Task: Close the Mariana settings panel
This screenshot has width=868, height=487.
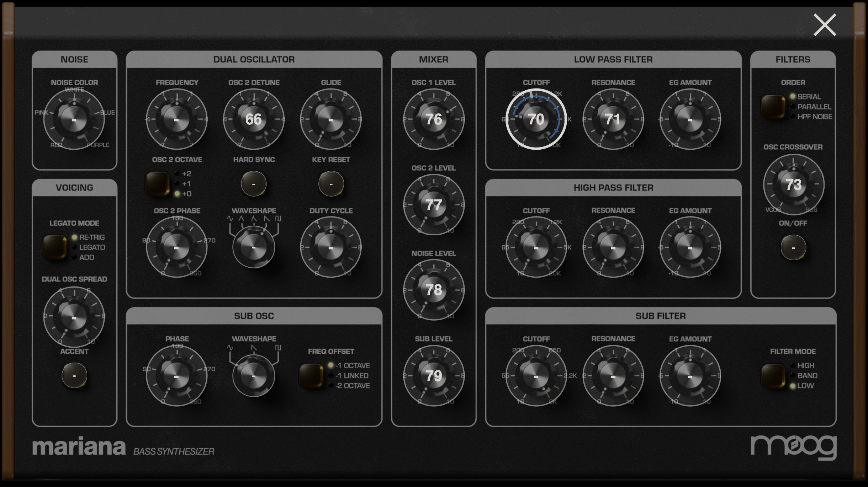Action: coord(825,25)
